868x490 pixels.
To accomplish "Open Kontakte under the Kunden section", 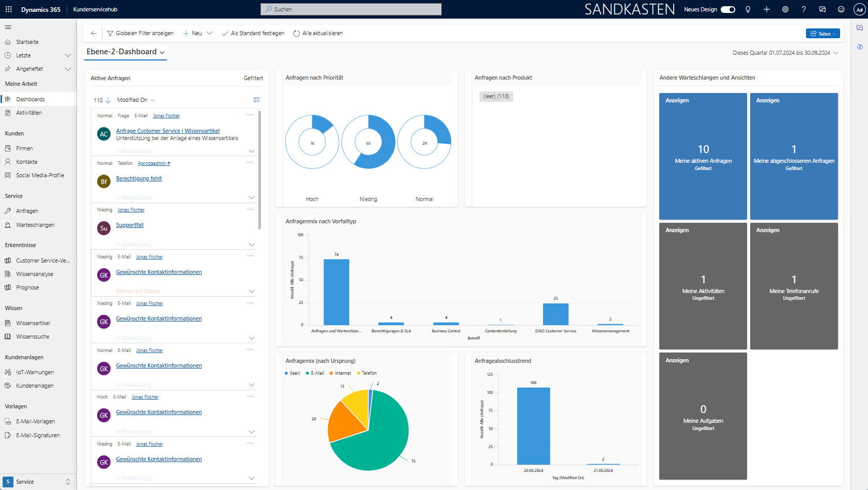I will (27, 161).
